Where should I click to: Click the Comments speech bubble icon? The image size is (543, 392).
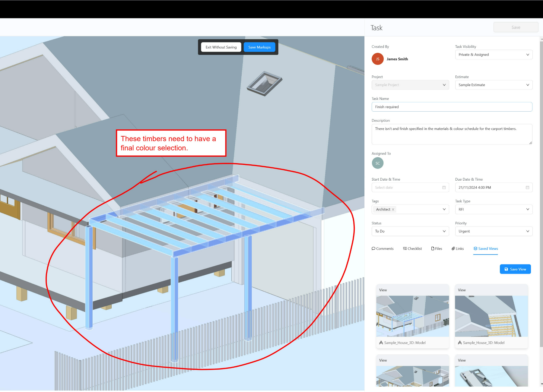coord(374,248)
